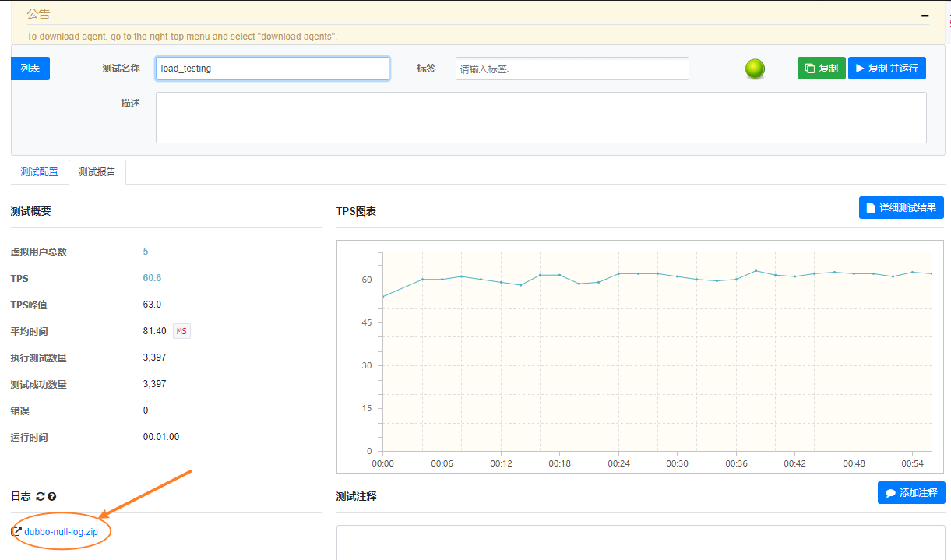
Task: Click into the 标签 tag input
Action: point(572,69)
